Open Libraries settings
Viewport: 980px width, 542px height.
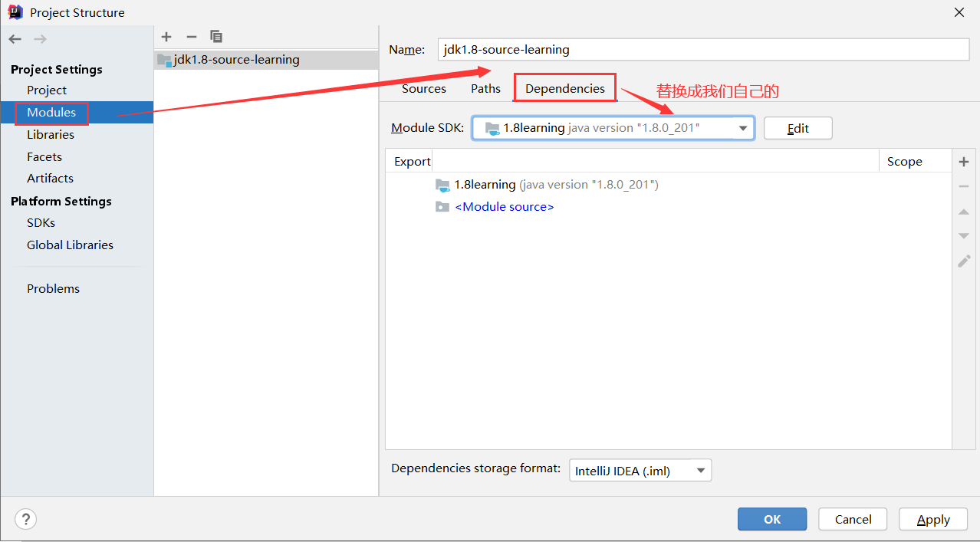51,135
